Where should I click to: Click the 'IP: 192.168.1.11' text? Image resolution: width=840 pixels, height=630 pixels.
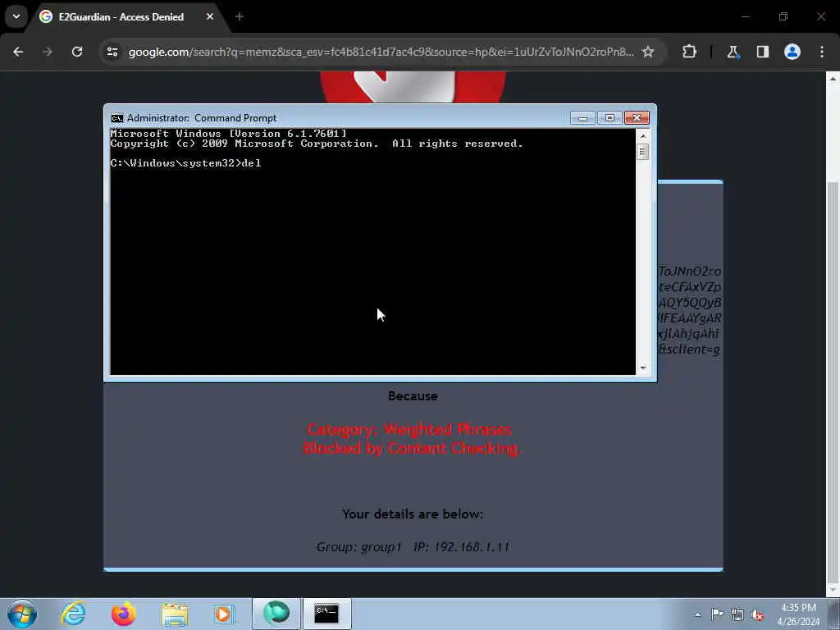461,547
